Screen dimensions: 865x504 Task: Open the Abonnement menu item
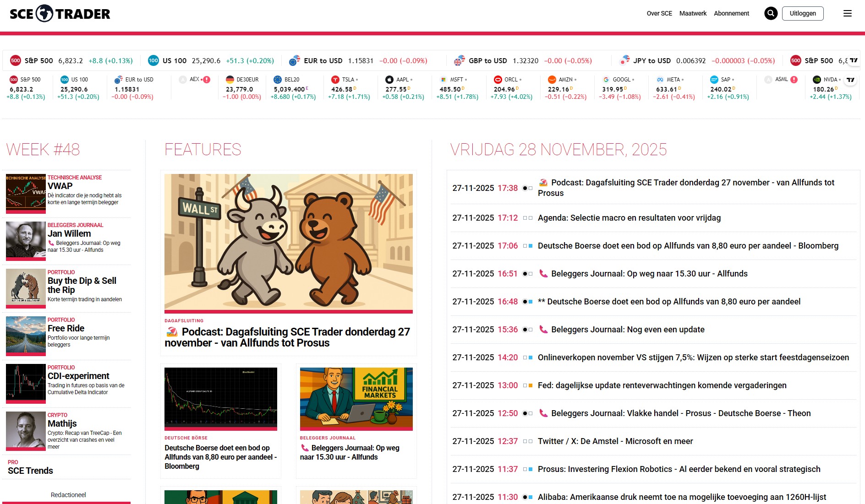pos(731,13)
